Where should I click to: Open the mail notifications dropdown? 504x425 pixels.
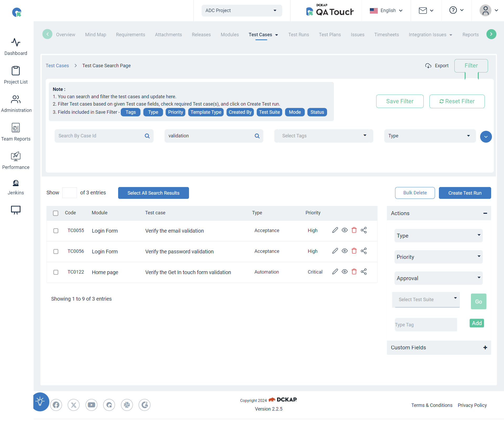(x=426, y=11)
